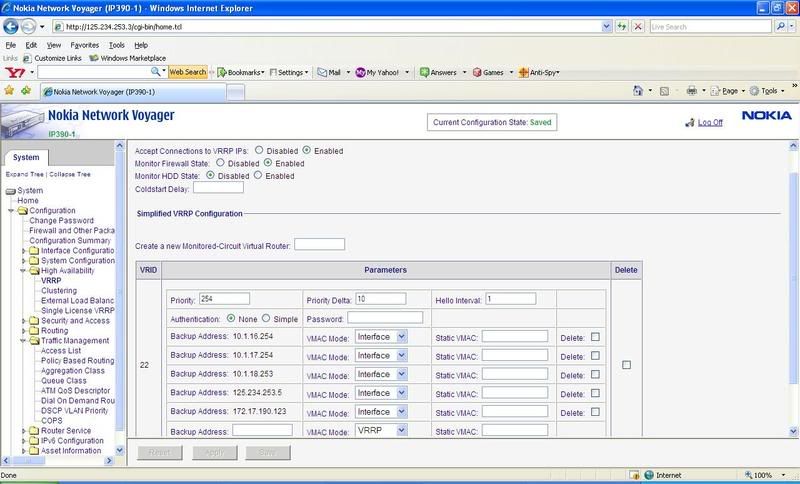The height and width of the screenshot is (484, 800).
Task: Click the Favorites Center star icon
Action: tap(9, 91)
